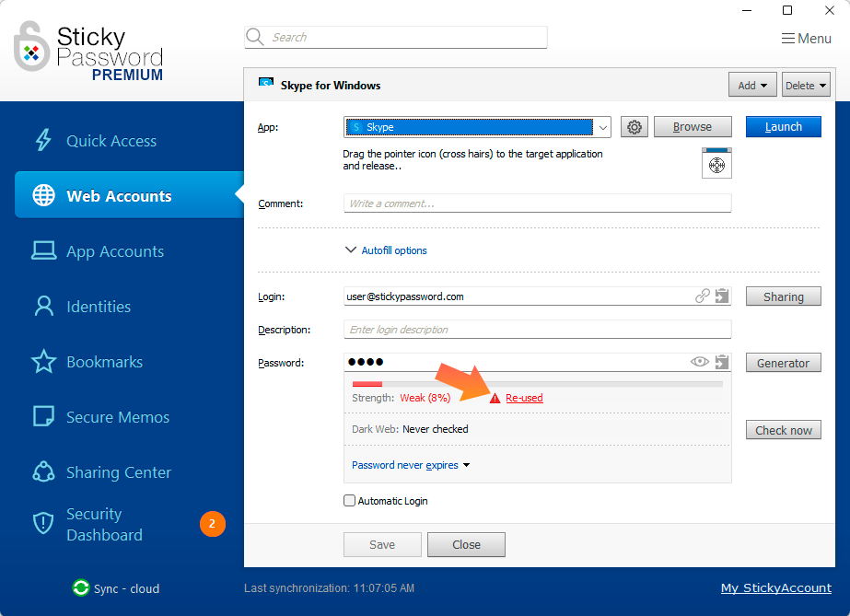850x616 pixels.
Task: Click the password strength bar
Action: (537, 384)
